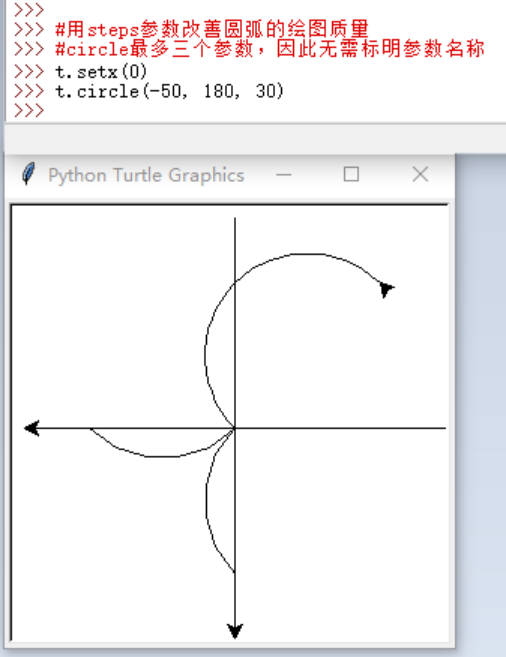Select the Python Turtle Graphics title text
506x657 pixels.
coord(146,175)
